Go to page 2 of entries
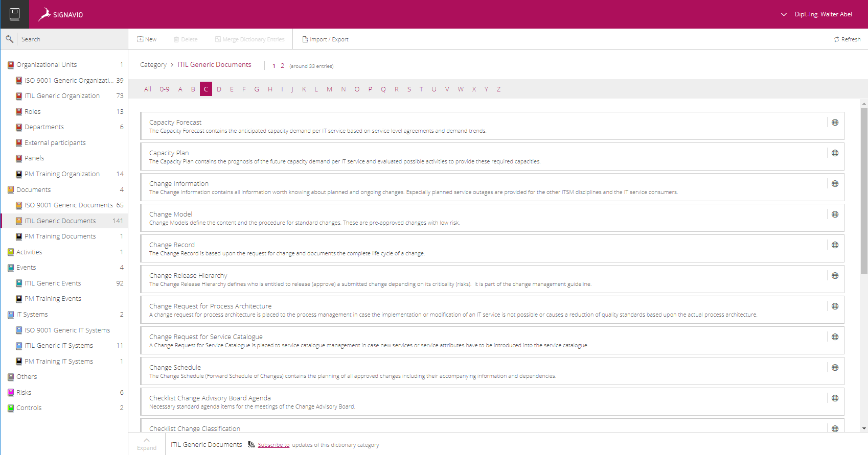This screenshot has height=455, width=868. pyautogui.click(x=282, y=66)
